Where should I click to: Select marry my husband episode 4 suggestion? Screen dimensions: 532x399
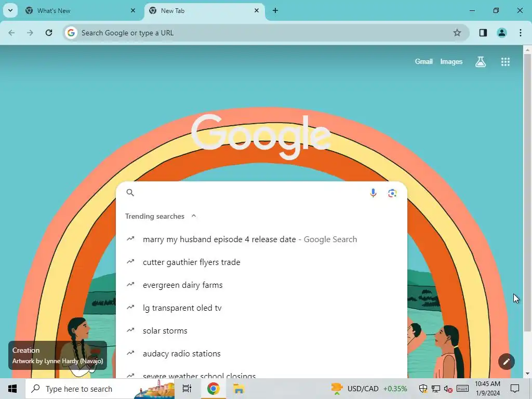261,239
